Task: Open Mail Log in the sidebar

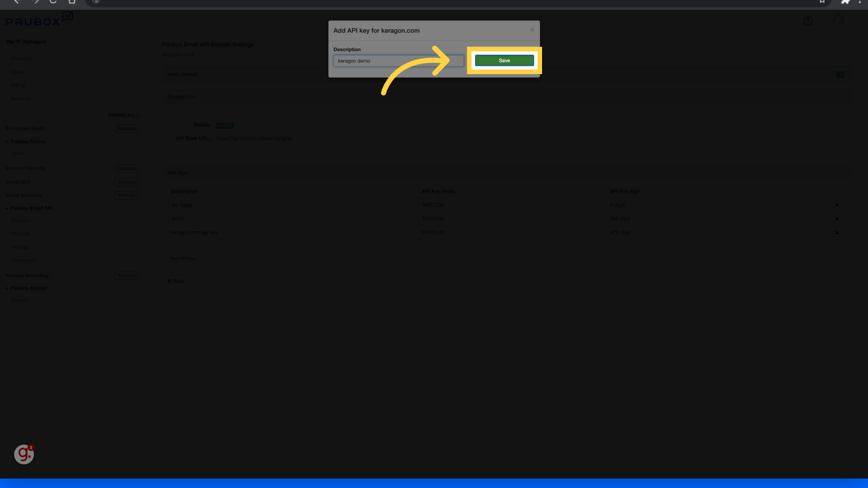Action: click(x=20, y=234)
